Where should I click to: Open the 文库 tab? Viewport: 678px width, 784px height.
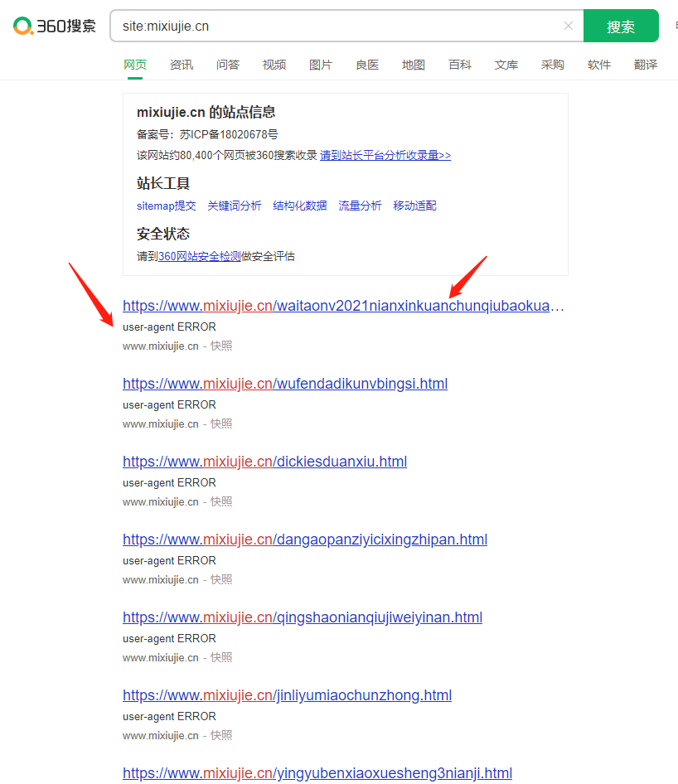point(506,65)
